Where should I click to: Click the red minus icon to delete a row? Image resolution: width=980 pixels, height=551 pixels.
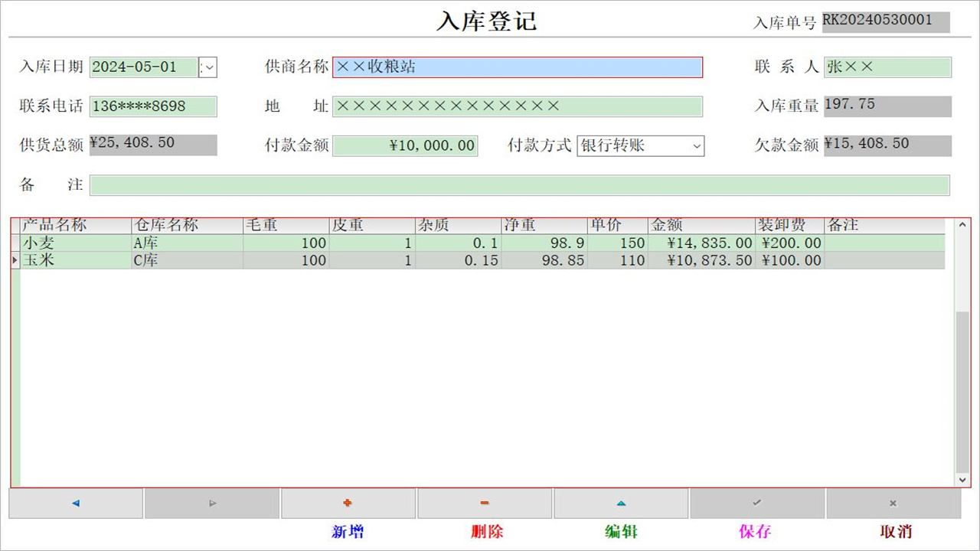point(484,503)
